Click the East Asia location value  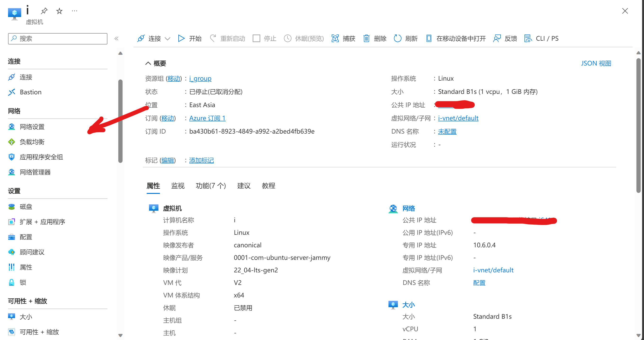tap(202, 105)
